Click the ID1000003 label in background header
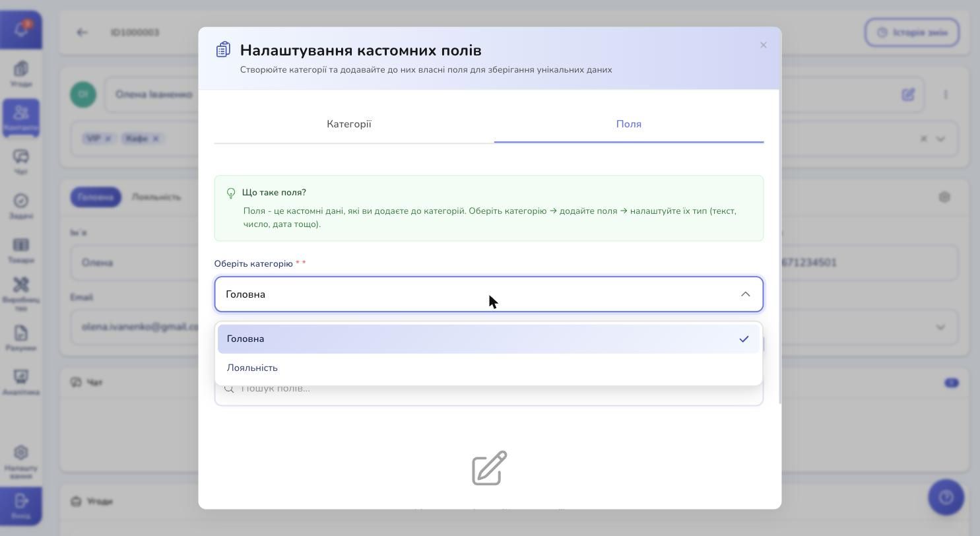980x536 pixels. coord(135,32)
